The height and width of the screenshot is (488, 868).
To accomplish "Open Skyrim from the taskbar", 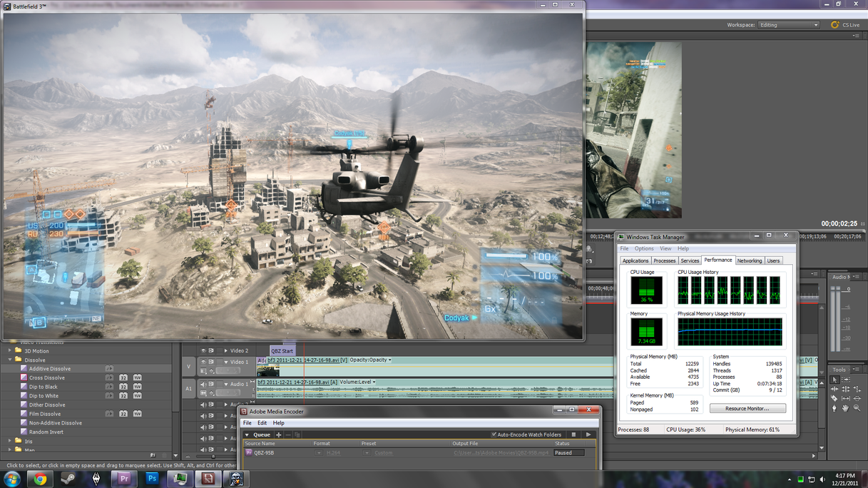I will coord(96,479).
